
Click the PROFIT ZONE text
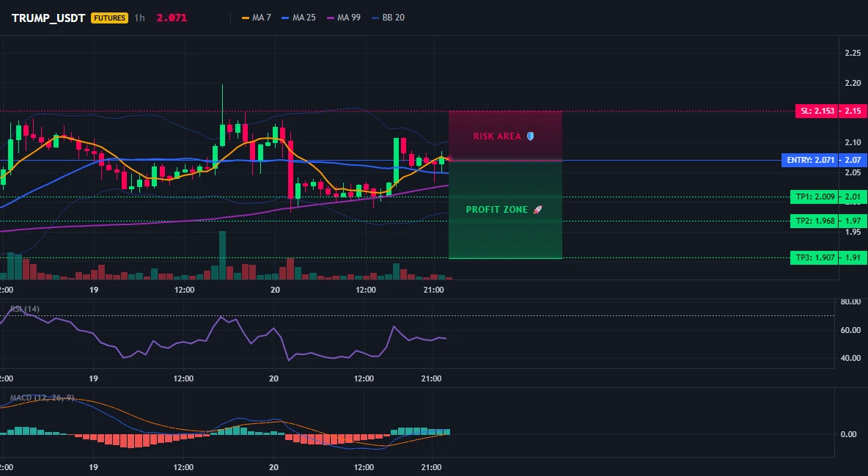pyautogui.click(x=497, y=210)
